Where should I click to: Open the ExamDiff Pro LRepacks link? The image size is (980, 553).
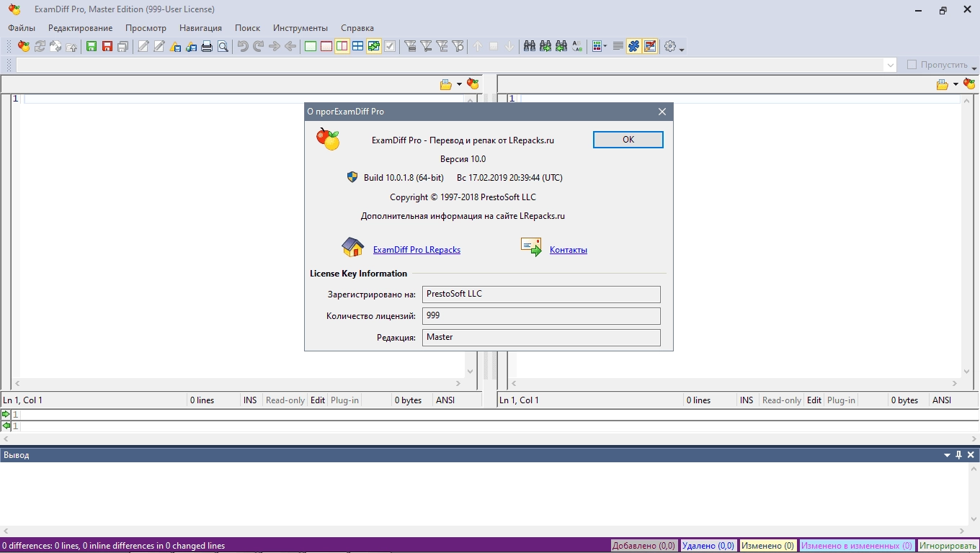point(416,250)
